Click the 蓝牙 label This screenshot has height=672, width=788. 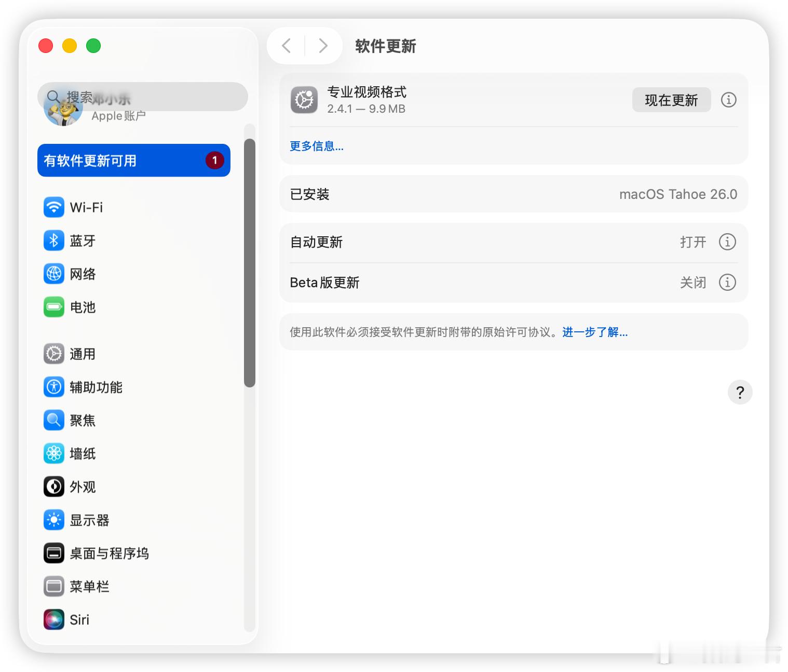tap(83, 240)
